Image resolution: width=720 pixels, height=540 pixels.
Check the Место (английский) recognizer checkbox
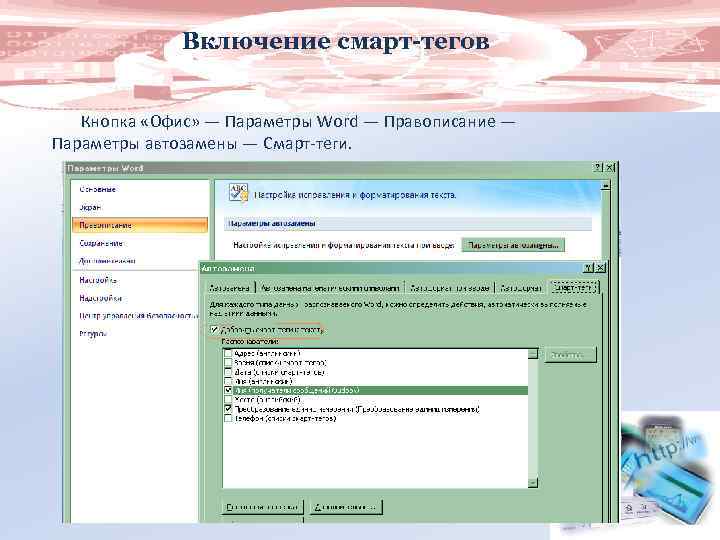click(228, 399)
